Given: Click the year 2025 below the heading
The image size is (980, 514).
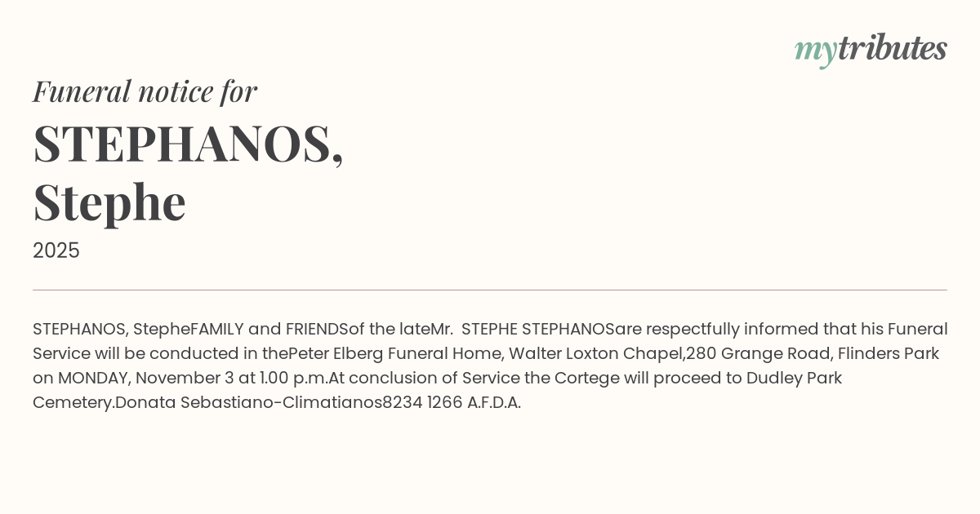Looking at the screenshot, I should pos(56,250).
